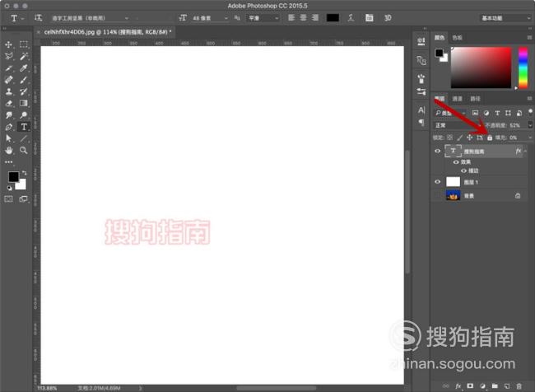Open the workspace switcher dropdown (基本功能)

tap(505, 18)
